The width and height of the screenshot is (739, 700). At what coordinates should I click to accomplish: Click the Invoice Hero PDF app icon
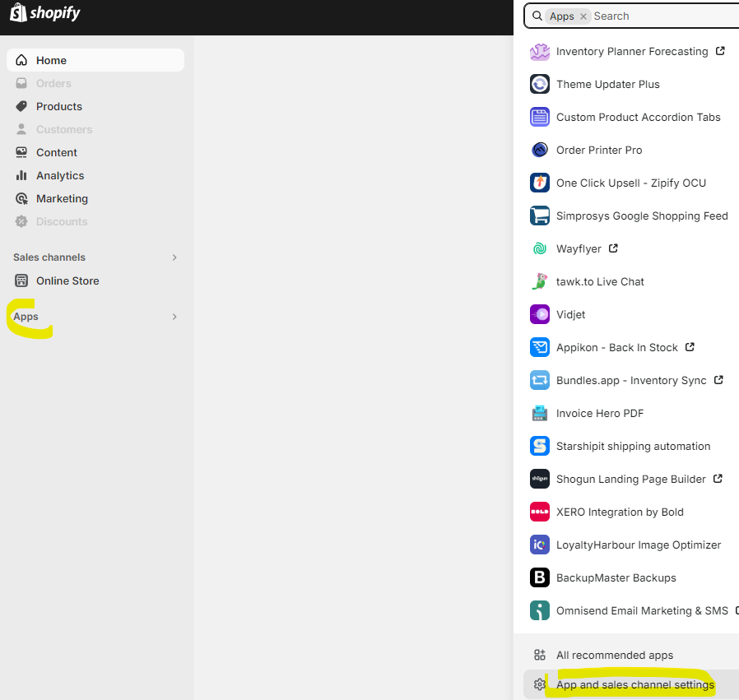pyautogui.click(x=539, y=413)
